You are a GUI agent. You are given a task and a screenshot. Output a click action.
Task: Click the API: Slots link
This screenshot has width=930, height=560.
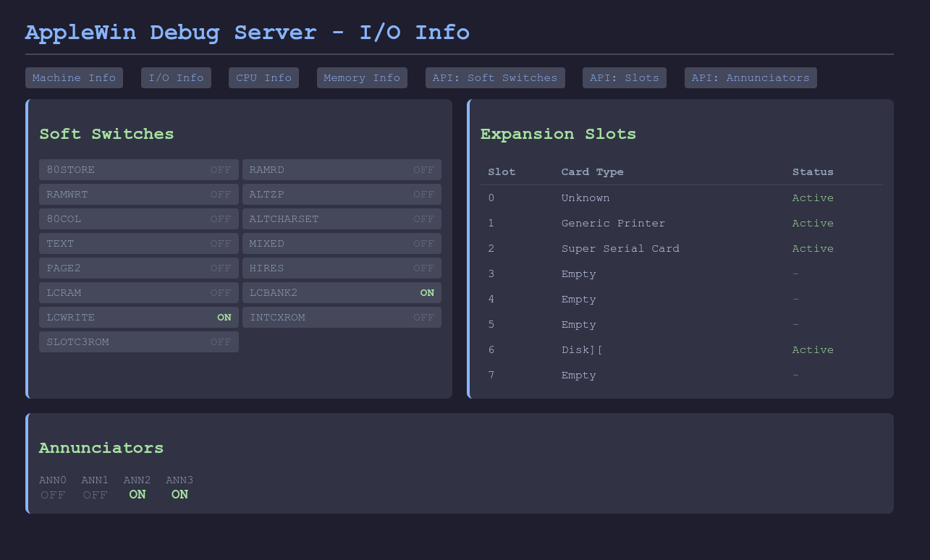point(624,78)
